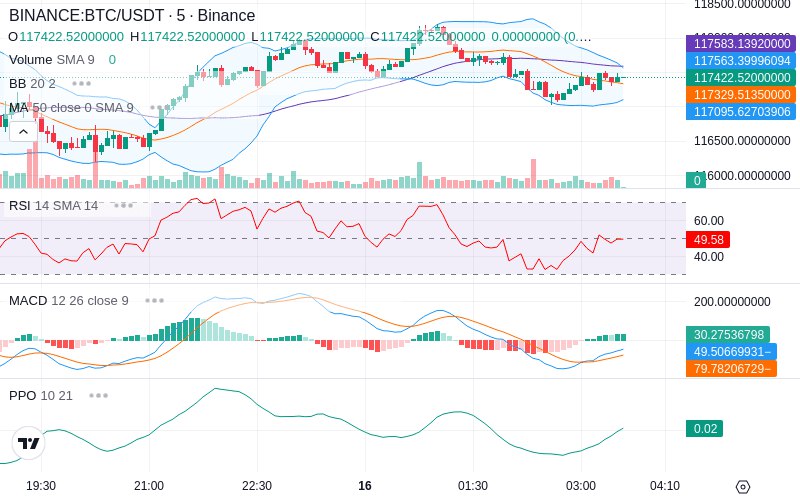
Task: Open more options for BB 20 2
Action: 82,84
